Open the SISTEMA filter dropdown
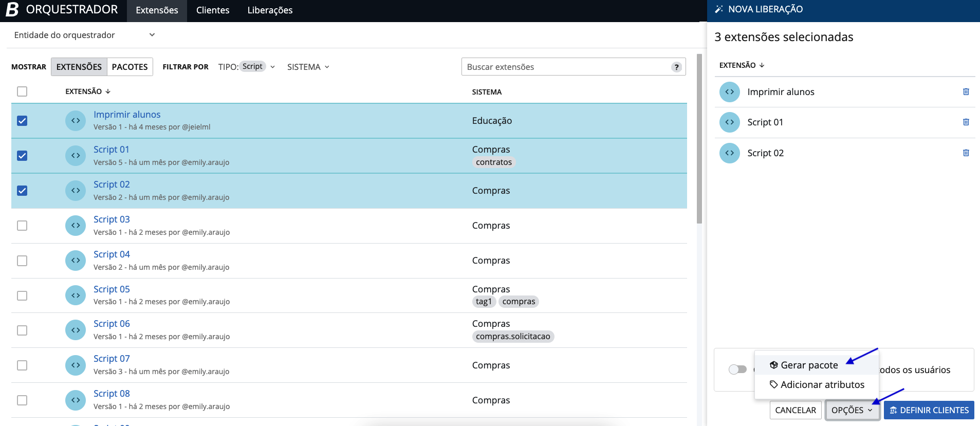The width and height of the screenshot is (980, 426). (308, 67)
